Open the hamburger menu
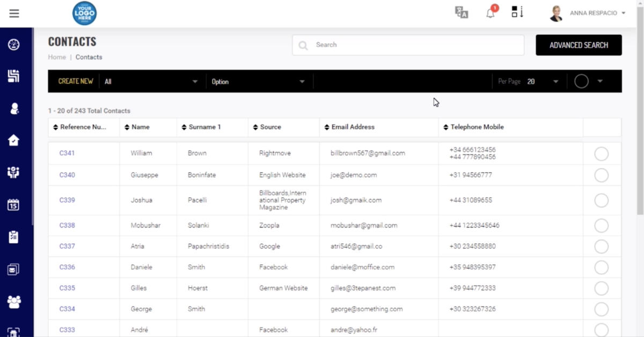This screenshot has width=644, height=337. [x=14, y=13]
